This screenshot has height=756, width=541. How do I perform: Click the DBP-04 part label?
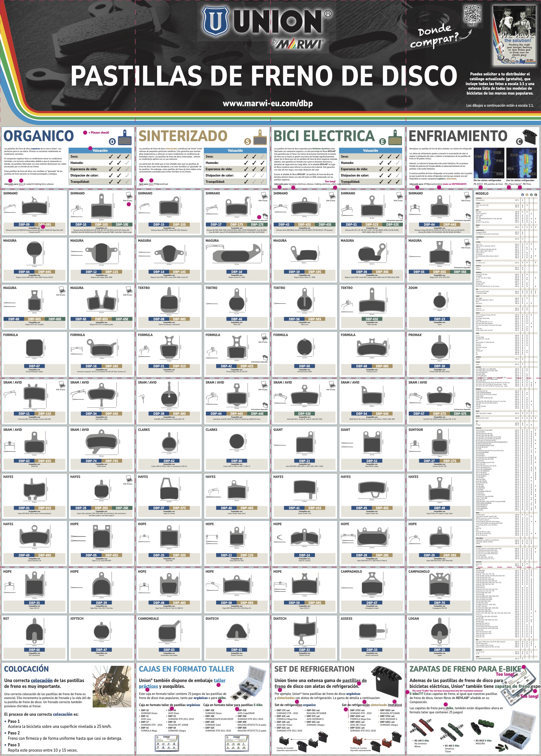point(24,272)
